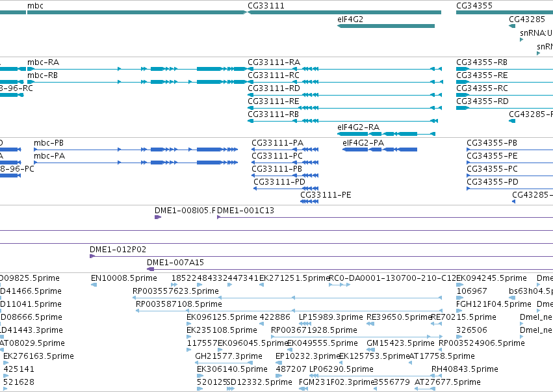The image size is (553, 392).
Task: Click the RE39650.5prime label
Action: click(399, 317)
